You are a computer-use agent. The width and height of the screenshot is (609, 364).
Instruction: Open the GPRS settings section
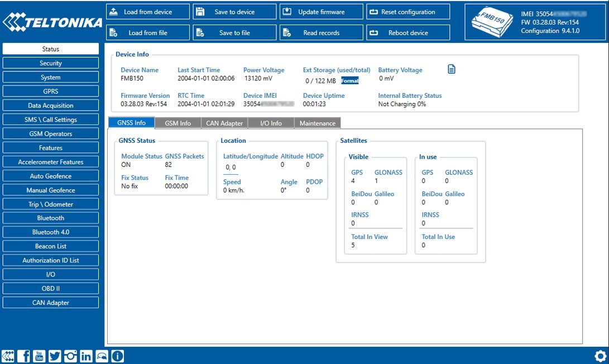pyautogui.click(x=51, y=91)
